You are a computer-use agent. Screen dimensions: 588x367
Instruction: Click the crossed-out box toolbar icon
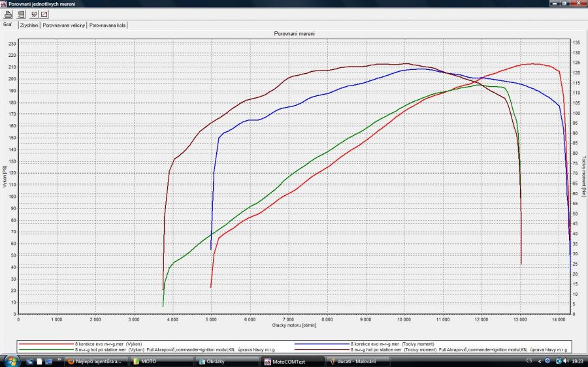(x=44, y=14)
